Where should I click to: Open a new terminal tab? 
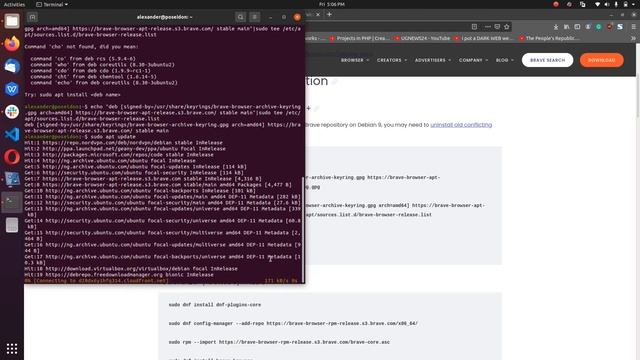(x=32, y=17)
